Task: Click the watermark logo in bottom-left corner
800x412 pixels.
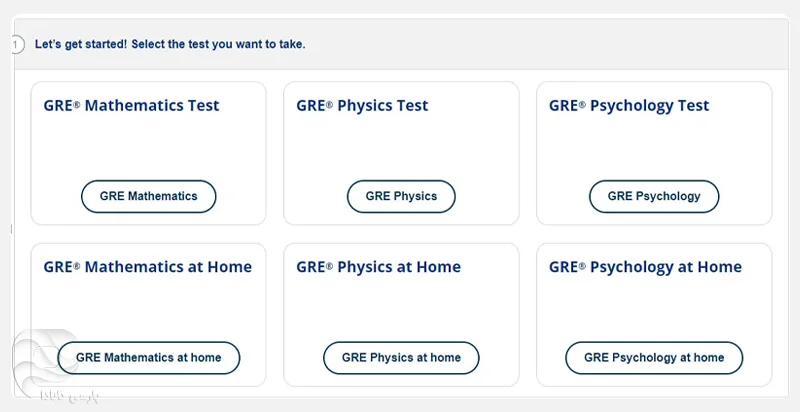Action: (x=38, y=365)
